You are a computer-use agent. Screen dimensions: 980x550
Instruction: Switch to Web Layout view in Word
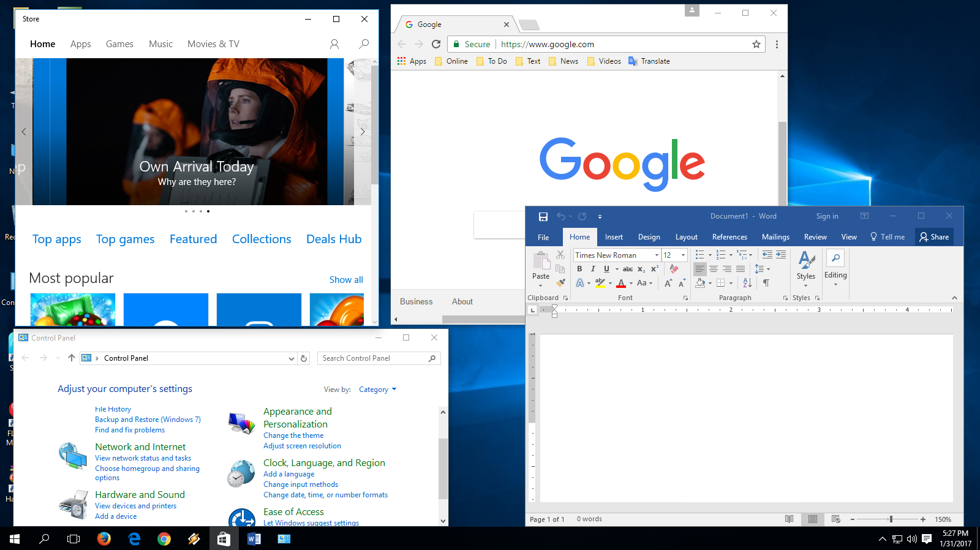(x=836, y=519)
